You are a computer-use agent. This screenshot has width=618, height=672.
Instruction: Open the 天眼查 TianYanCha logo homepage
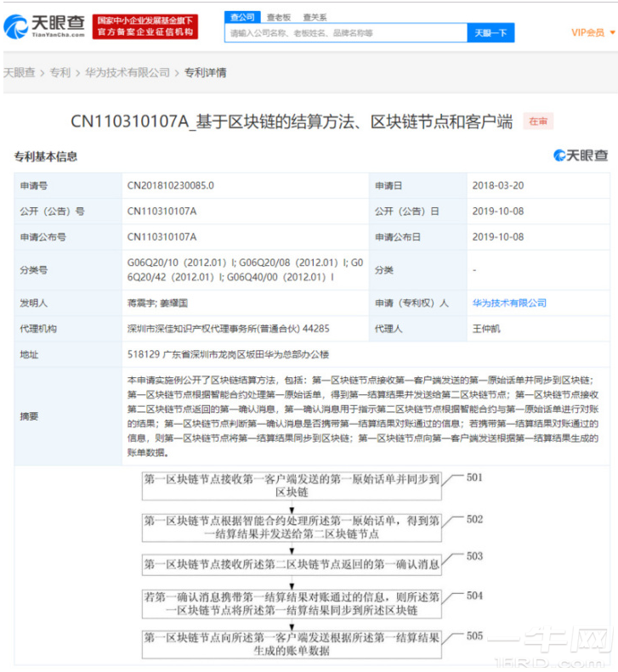click(44, 26)
